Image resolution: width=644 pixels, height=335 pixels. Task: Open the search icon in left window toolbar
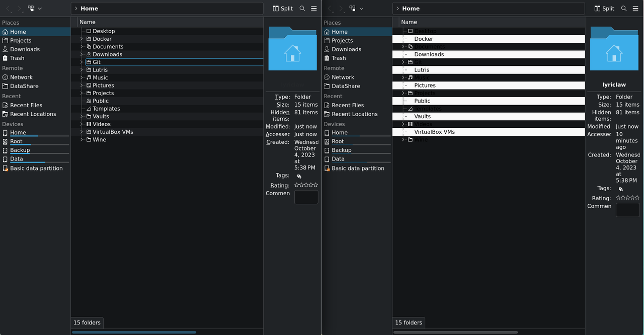coord(302,9)
